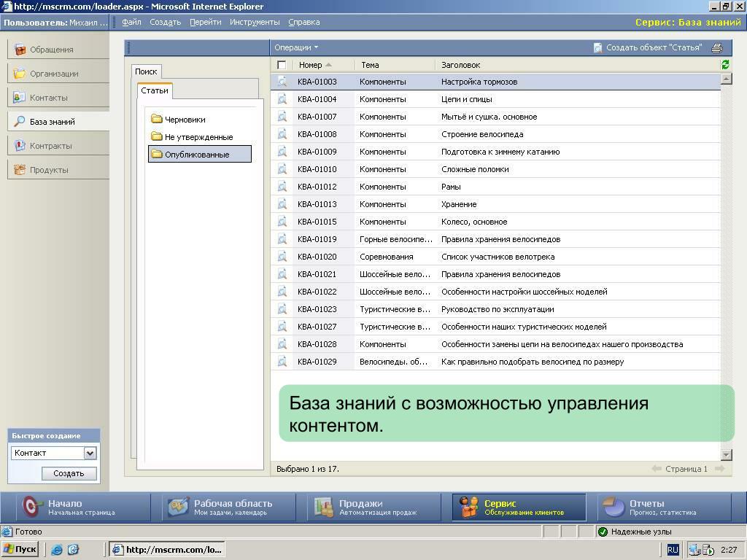Click the mscrm.com taskbar window button

(167, 550)
